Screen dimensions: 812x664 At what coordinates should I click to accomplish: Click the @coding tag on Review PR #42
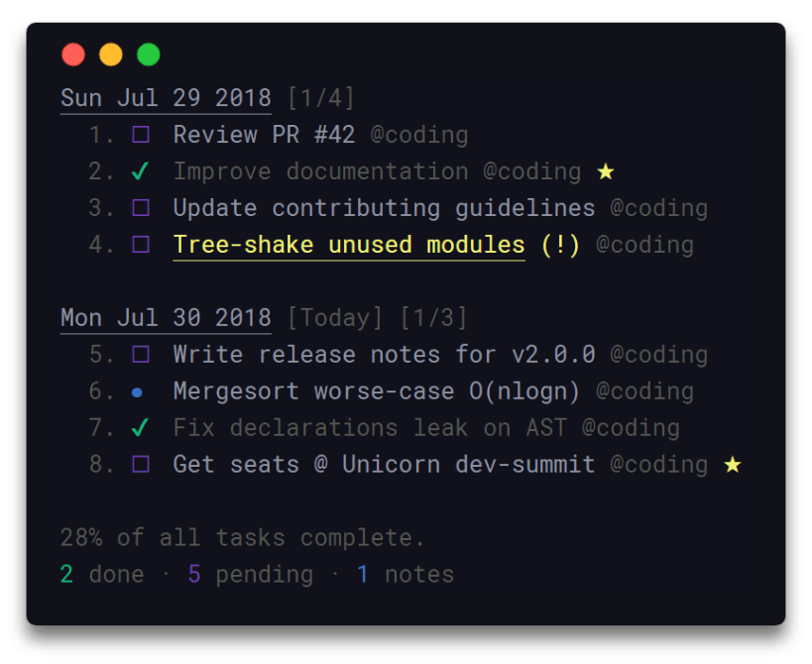pos(419,136)
